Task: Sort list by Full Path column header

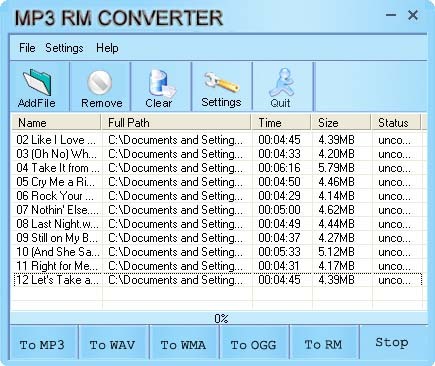Action: click(176, 123)
